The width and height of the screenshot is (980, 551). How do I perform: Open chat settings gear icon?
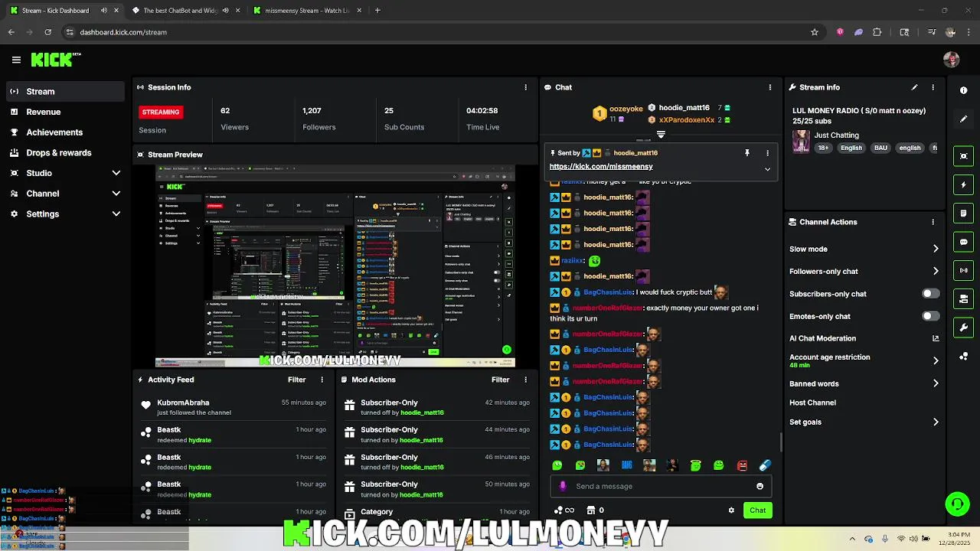click(x=731, y=510)
